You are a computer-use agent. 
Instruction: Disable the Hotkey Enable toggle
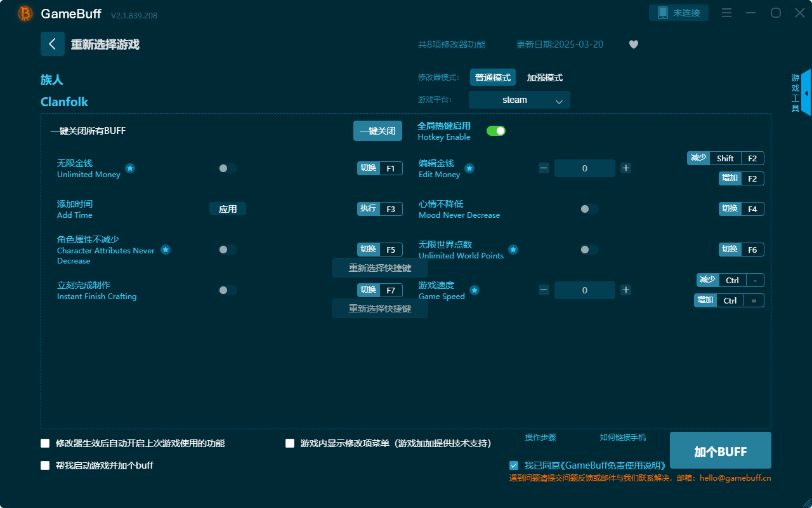[495, 130]
